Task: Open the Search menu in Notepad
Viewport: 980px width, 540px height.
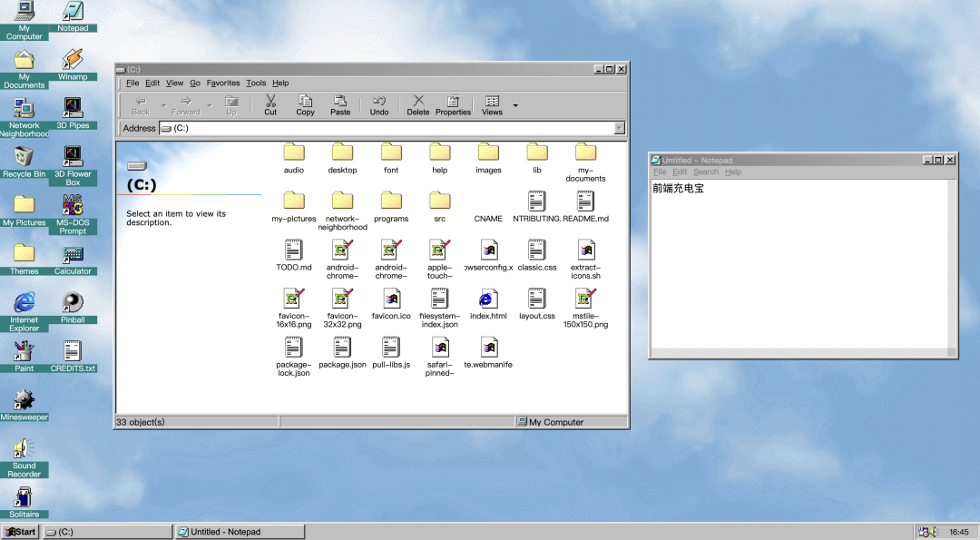Action: 706,172
